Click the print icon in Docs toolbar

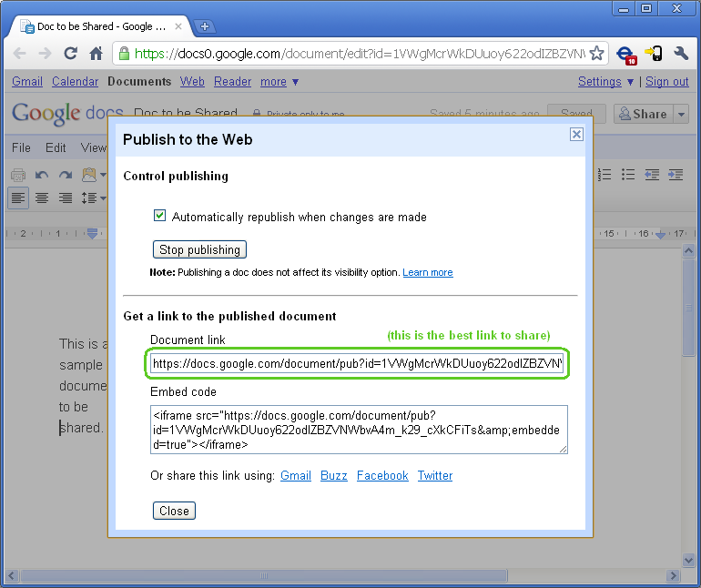tap(18, 175)
